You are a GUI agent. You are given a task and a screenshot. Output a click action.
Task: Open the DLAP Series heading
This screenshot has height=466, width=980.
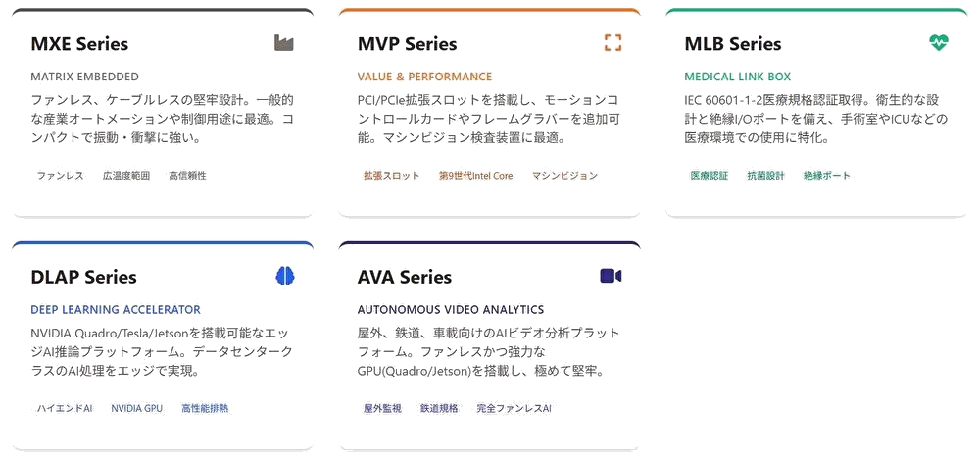[x=83, y=278]
